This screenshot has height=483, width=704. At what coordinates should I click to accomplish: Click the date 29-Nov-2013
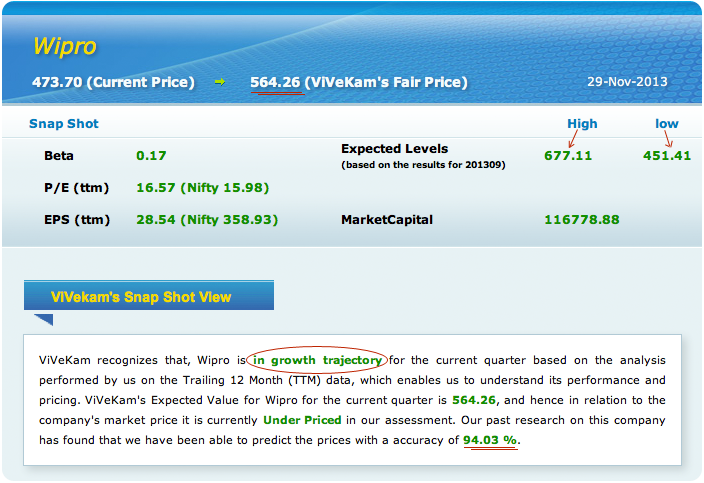pyautogui.click(x=627, y=82)
